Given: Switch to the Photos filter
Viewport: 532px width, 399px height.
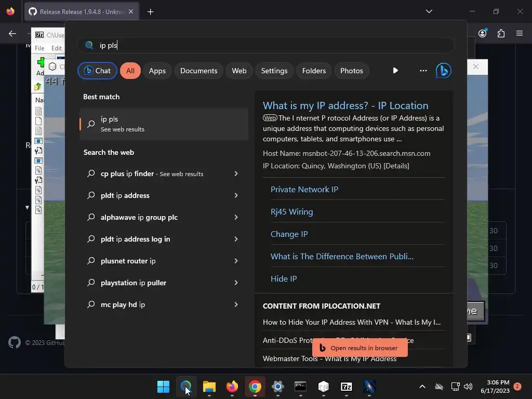Looking at the screenshot, I should click(352, 71).
